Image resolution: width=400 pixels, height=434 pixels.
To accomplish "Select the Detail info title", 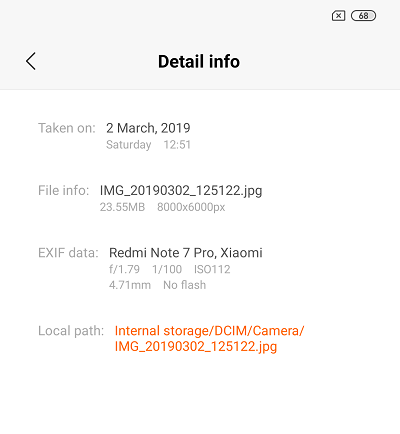I will (x=199, y=62).
